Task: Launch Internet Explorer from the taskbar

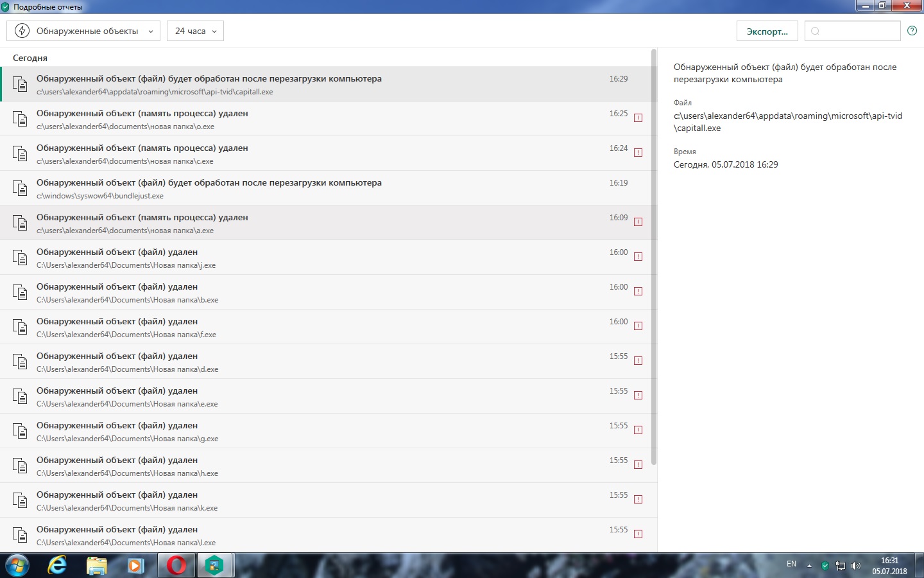Action: [x=57, y=565]
